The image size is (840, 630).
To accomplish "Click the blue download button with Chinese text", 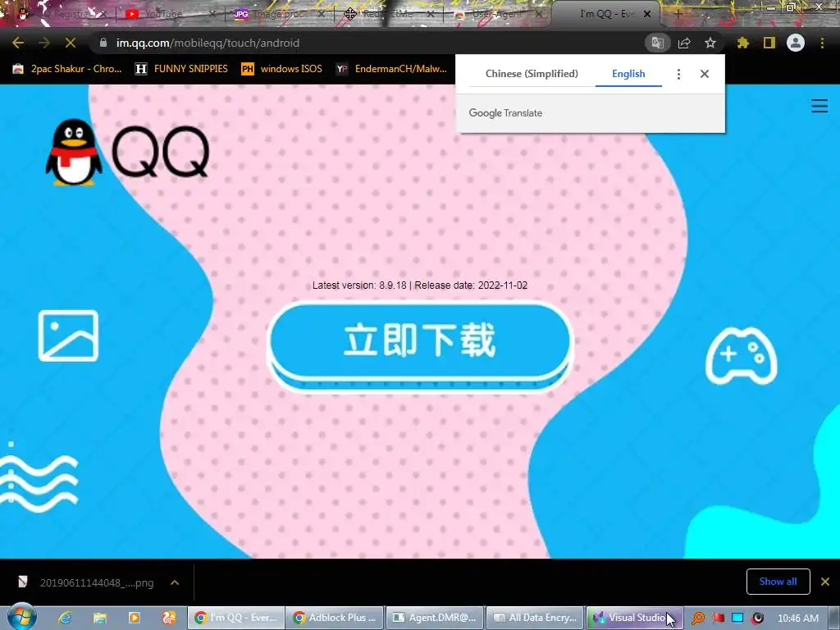I will pos(420,345).
